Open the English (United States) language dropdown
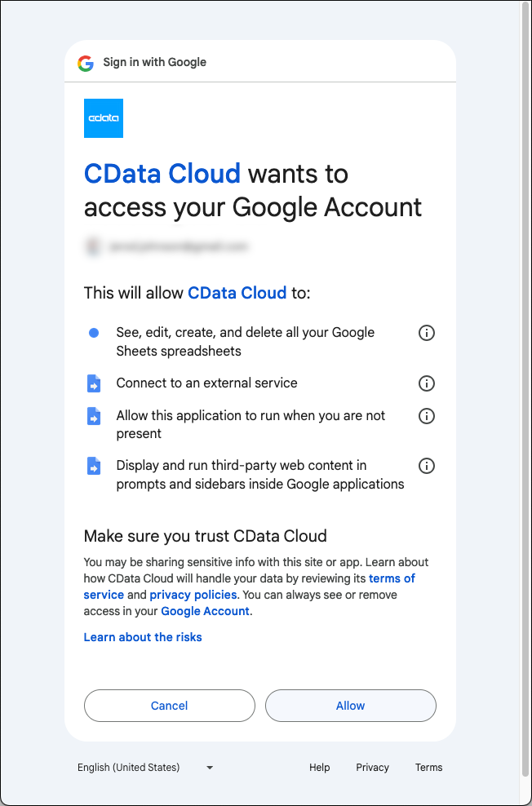Image resolution: width=532 pixels, height=806 pixels. click(x=145, y=768)
